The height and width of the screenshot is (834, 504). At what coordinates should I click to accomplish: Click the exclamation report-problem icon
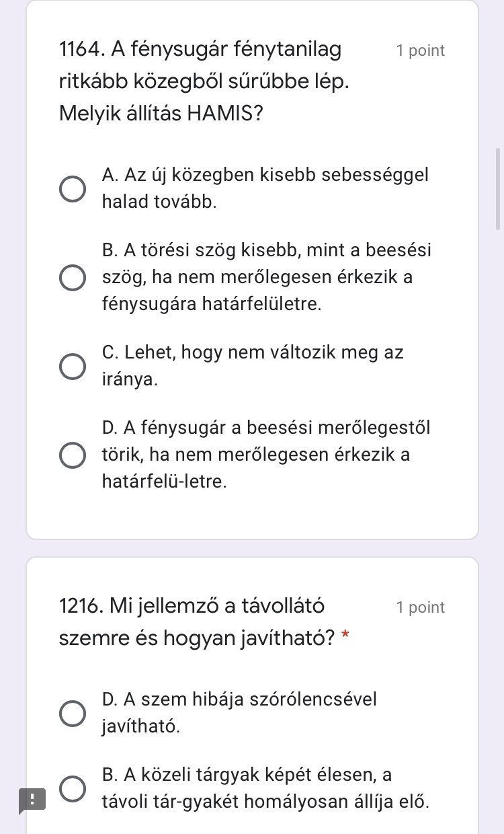(31, 800)
